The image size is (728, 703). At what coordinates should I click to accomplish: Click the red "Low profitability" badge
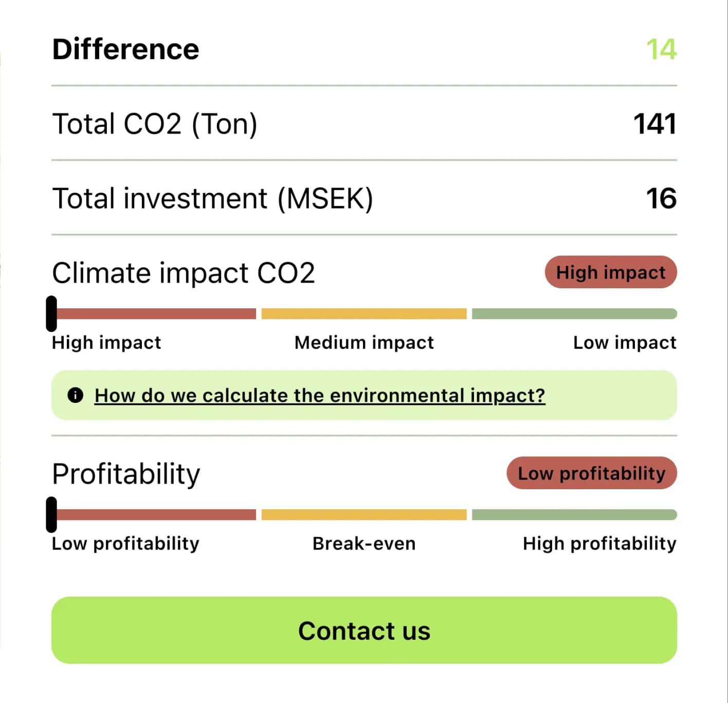tap(591, 473)
